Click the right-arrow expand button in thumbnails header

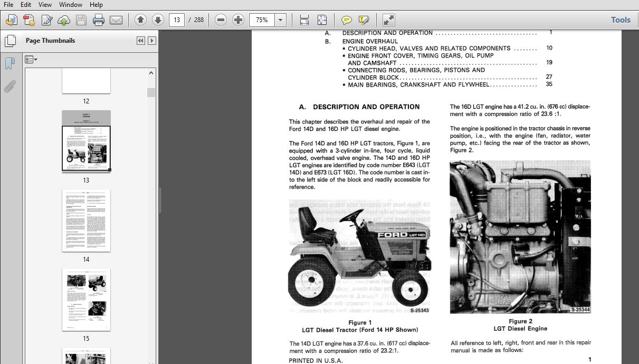152,41
